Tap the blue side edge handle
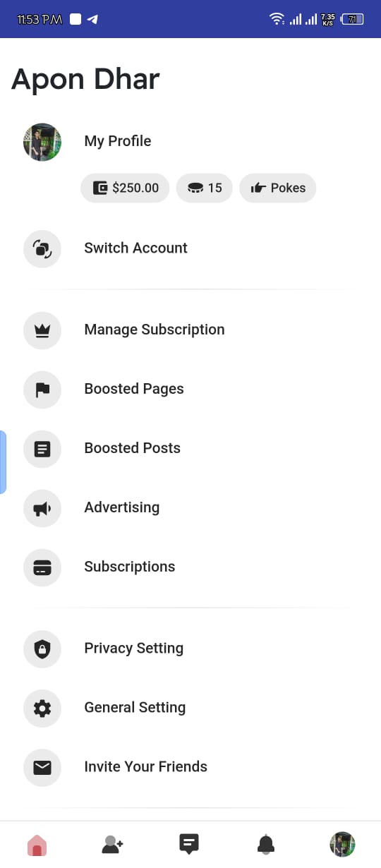The height and width of the screenshot is (868, 381). point(3,462)
